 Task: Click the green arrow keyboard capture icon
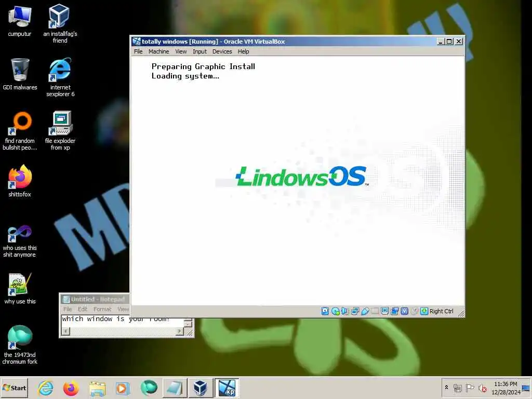[424, 311]
